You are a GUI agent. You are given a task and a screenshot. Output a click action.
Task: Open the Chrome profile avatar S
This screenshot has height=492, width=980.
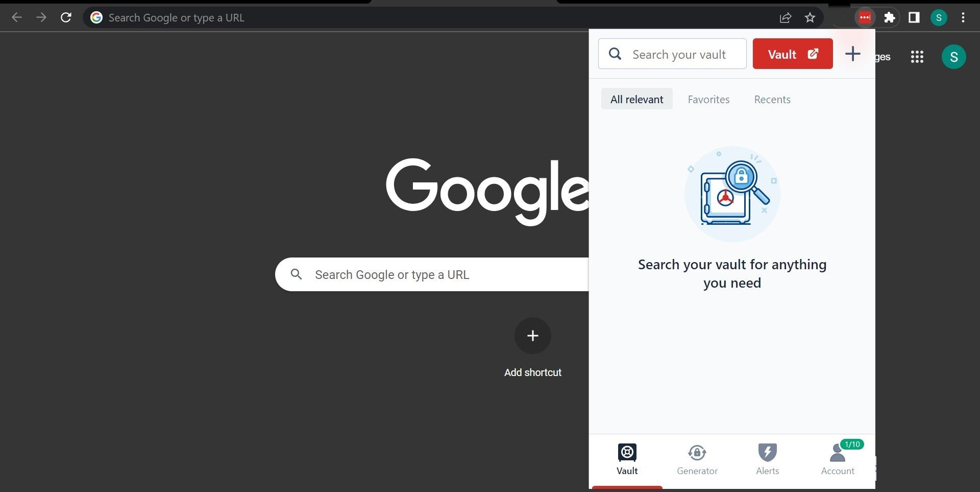click(x=939, y=17)
